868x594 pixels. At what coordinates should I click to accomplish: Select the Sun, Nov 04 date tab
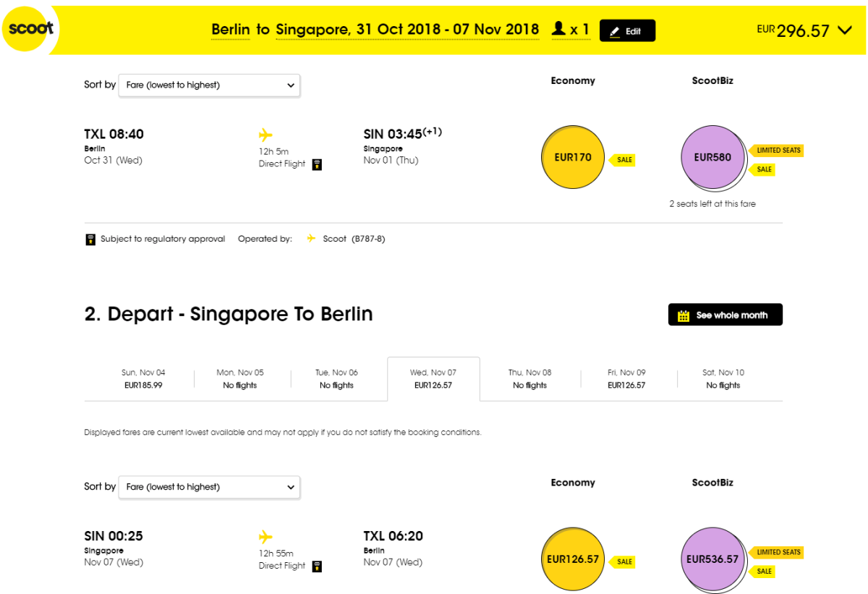[x=143, y=379]
